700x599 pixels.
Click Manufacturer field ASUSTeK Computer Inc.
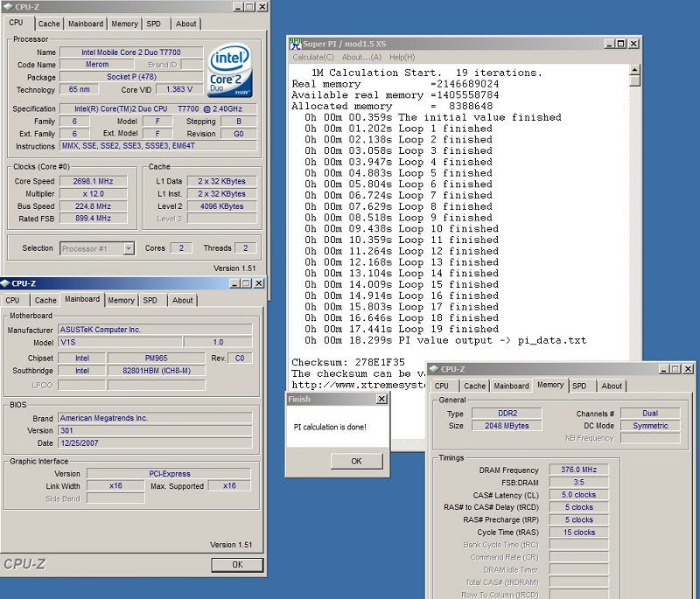coord(156,330)
